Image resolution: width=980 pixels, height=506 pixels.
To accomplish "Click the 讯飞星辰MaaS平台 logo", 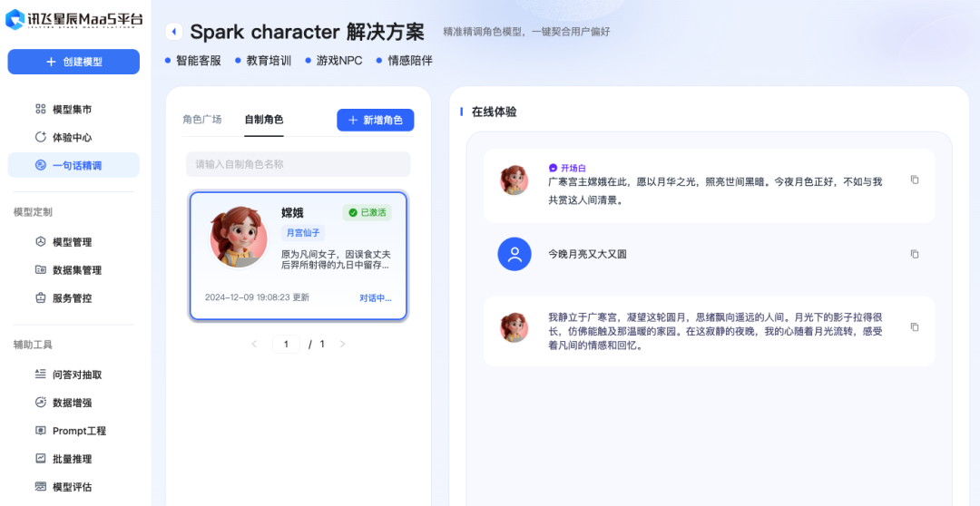I will click(73, 19).
